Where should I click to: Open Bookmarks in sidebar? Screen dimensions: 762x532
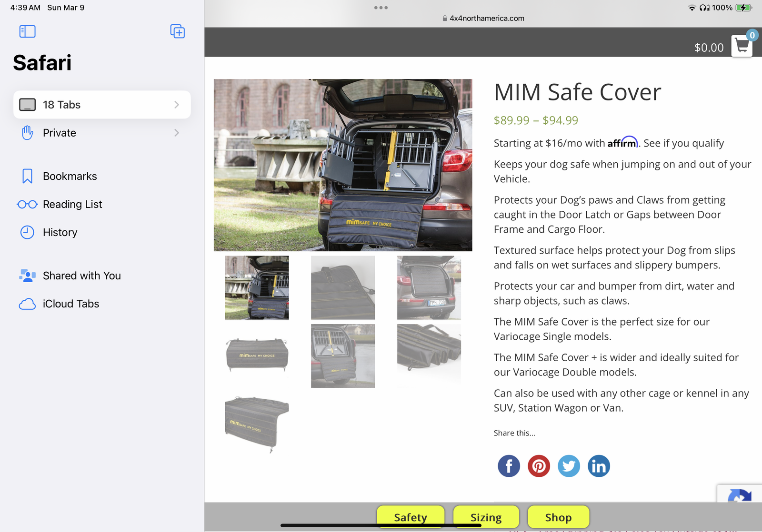tap(102, 176)
